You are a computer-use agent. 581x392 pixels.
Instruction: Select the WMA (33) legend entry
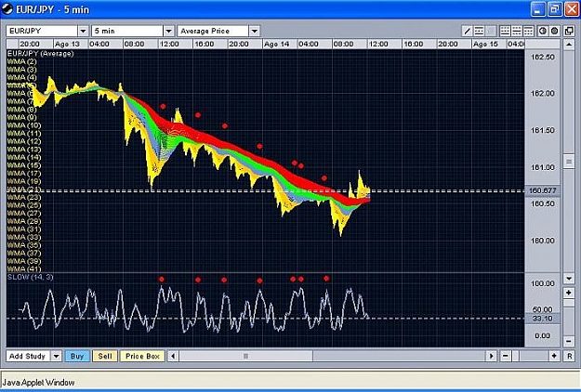point(24,237)
